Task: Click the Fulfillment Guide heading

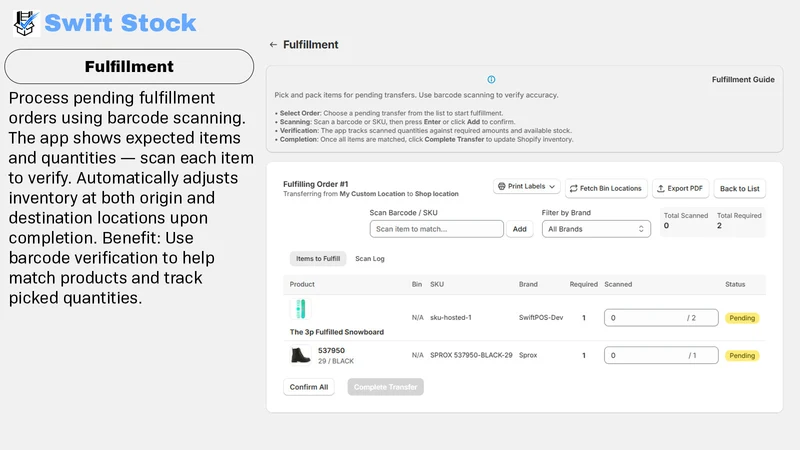Action: point(743,80)
